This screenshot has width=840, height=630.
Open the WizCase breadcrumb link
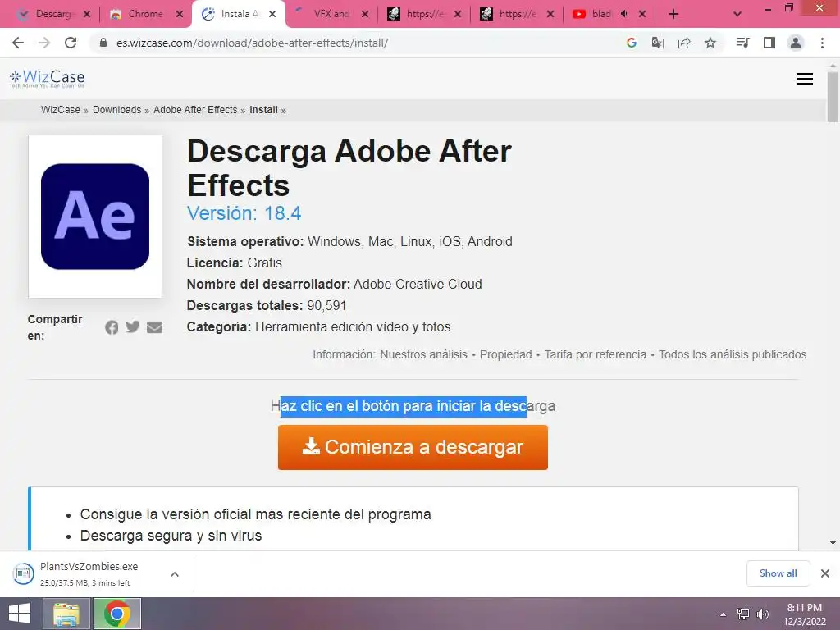pyautogui.click(x=61, y=110)
